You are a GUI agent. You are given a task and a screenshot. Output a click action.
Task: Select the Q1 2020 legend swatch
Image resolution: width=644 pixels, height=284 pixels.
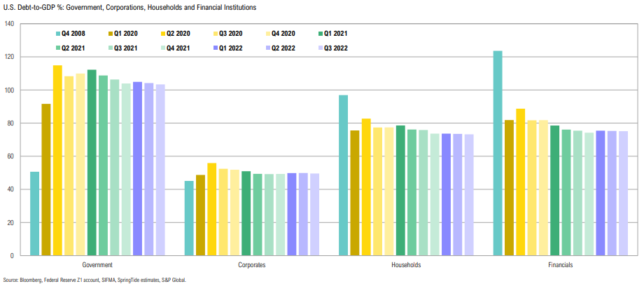pos(111,33)
